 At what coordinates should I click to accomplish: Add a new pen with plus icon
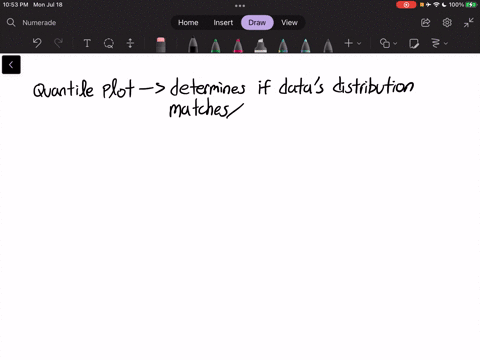pyautogui.click(x=349, y=43)
